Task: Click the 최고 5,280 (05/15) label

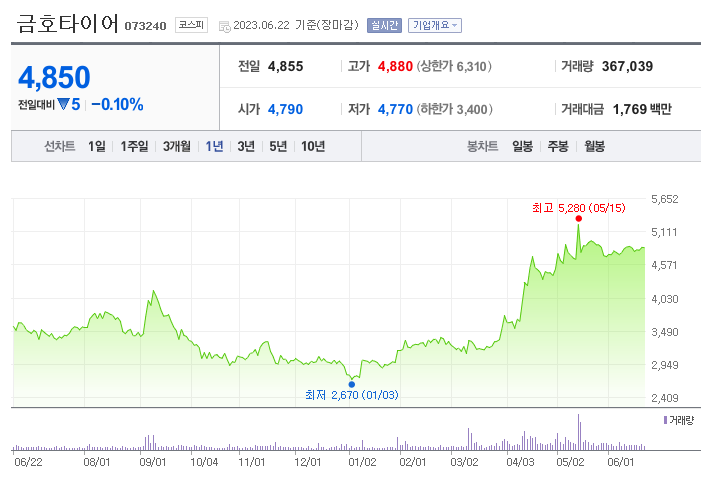Action: (579, 208)
